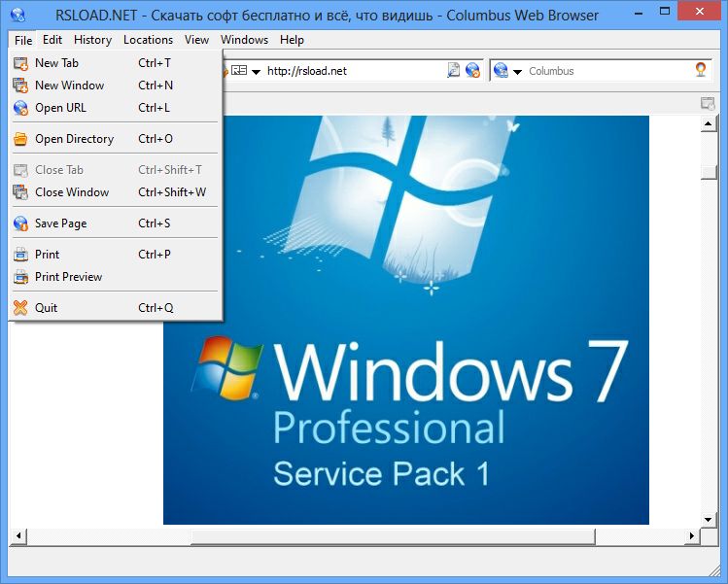728x584 pixels.
Task: Choose Quit from the File menu
Action: 115,307
